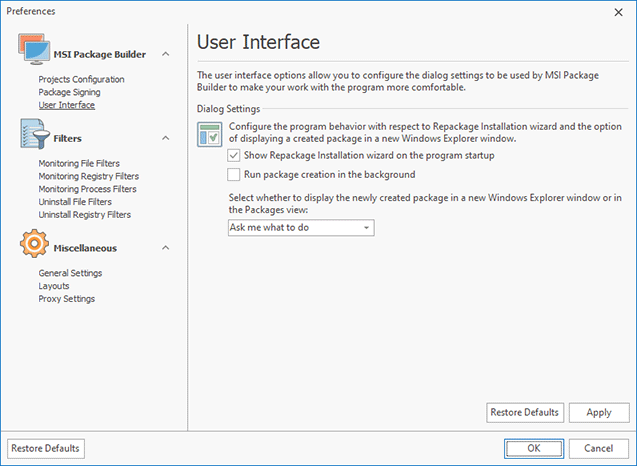This screenshot has height=466, width=637.
Task: Open Uninstall Registry Filters
Action: (x=84, y=215)
